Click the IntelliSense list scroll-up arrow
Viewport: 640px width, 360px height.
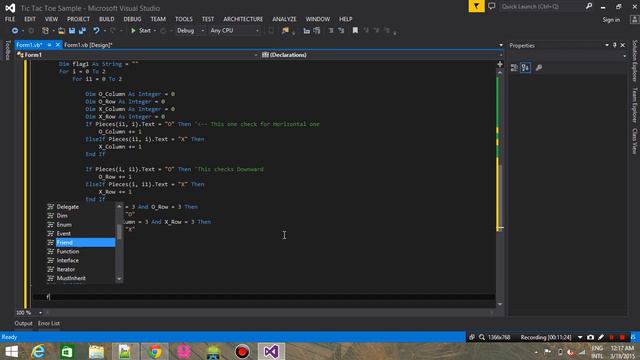119,207
